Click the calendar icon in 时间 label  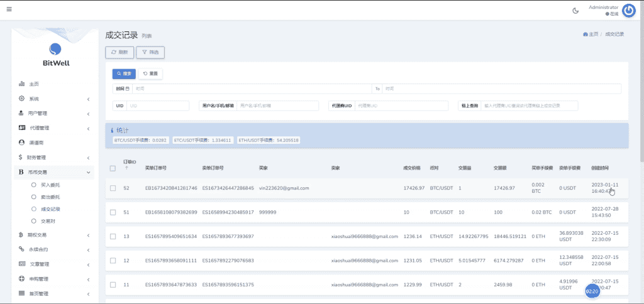point(128,89)
